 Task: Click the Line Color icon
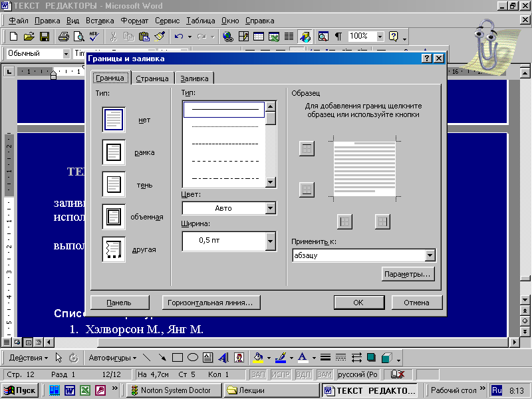(281, 358)
